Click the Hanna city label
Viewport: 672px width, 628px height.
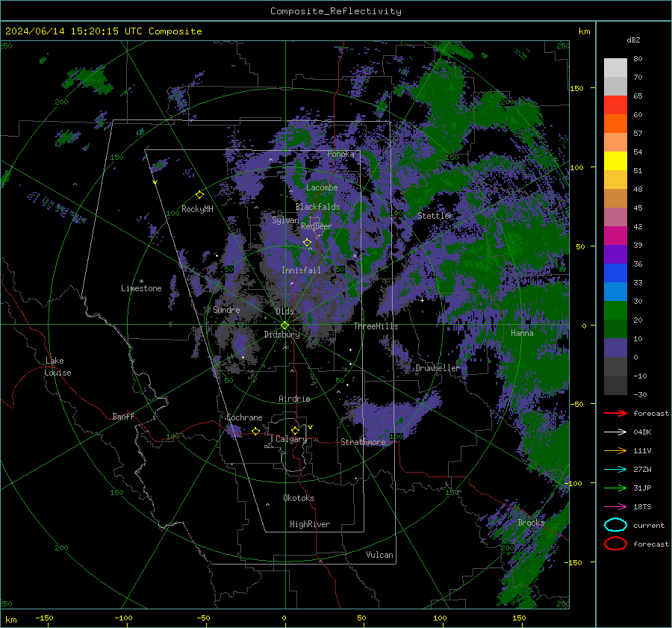coord(522,333)
